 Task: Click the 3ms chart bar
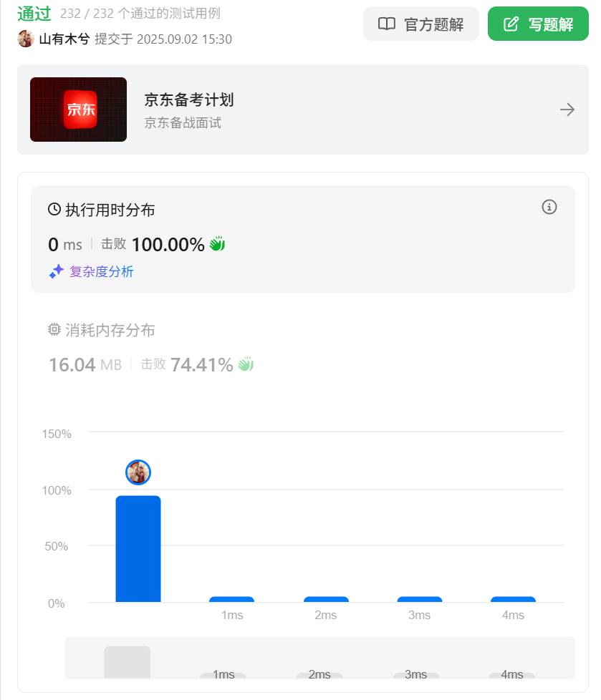pos(420,599)
